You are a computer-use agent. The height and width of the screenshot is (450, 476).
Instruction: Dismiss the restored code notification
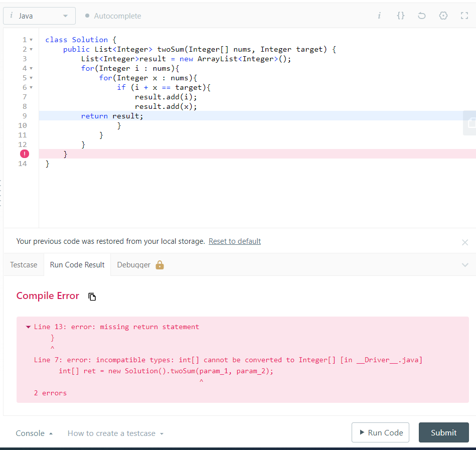pyautogui.click(x=465, y=242)
